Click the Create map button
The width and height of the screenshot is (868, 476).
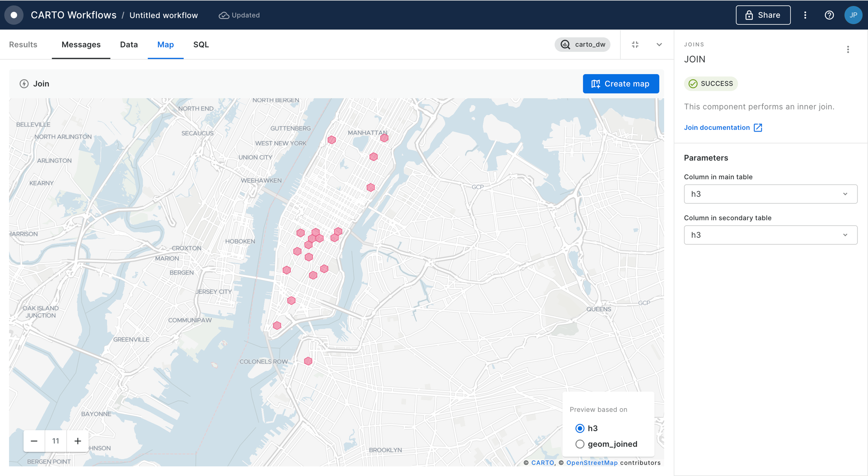pos(620,84)
